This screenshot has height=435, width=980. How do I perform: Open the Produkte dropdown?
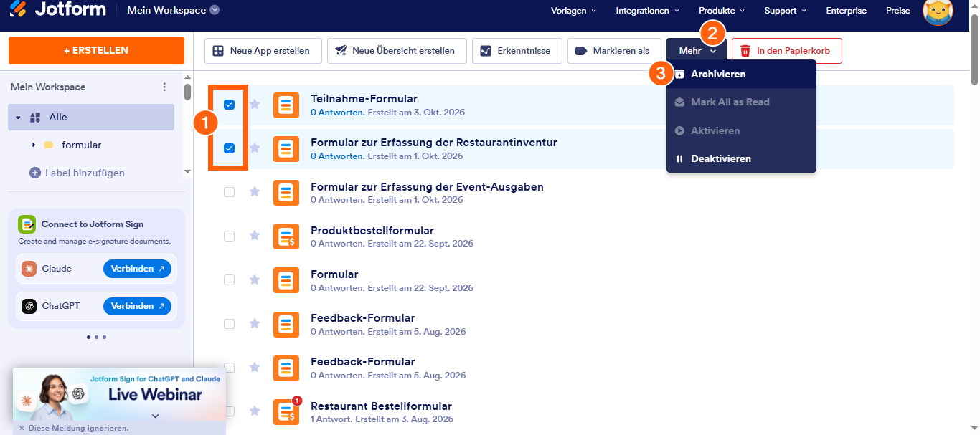(722, 11)
